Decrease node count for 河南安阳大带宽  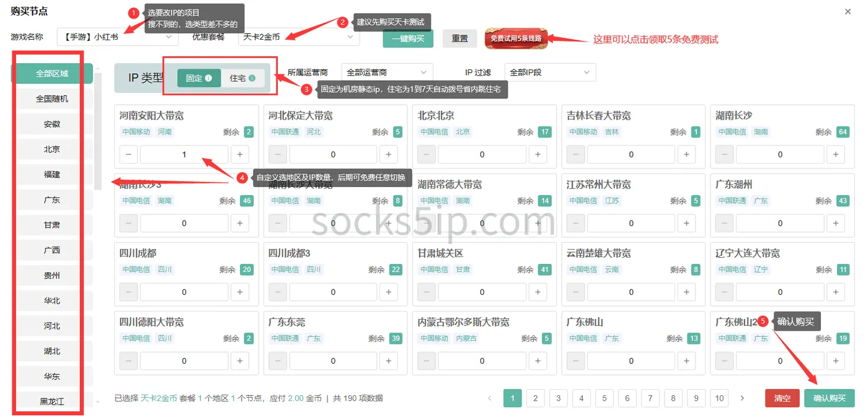tap(128, 154)
